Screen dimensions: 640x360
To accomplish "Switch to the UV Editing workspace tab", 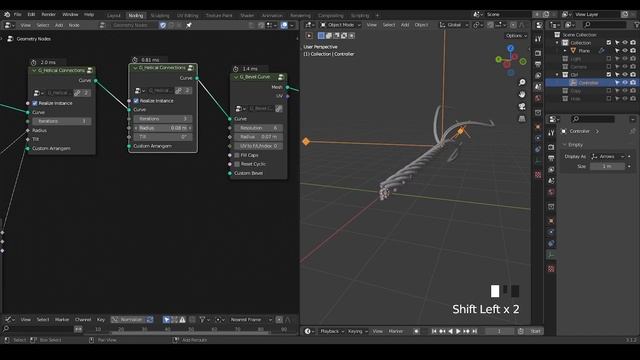I will [187, 16].
